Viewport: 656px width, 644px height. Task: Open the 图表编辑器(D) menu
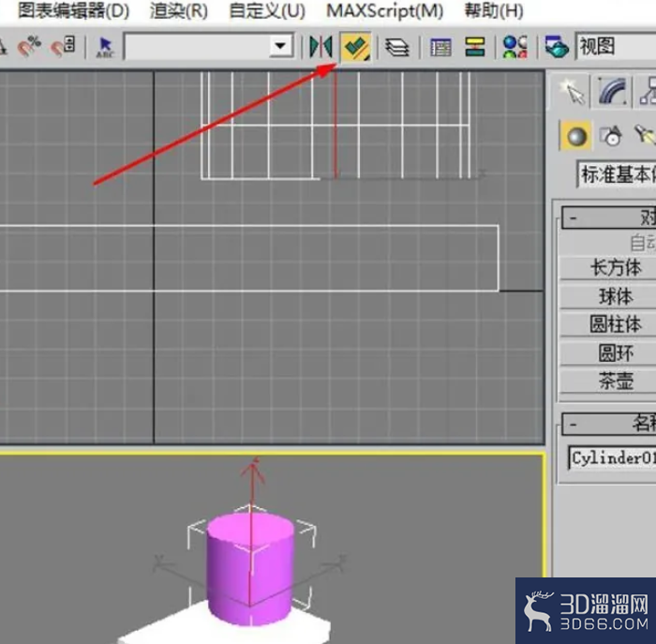point(74,10)
